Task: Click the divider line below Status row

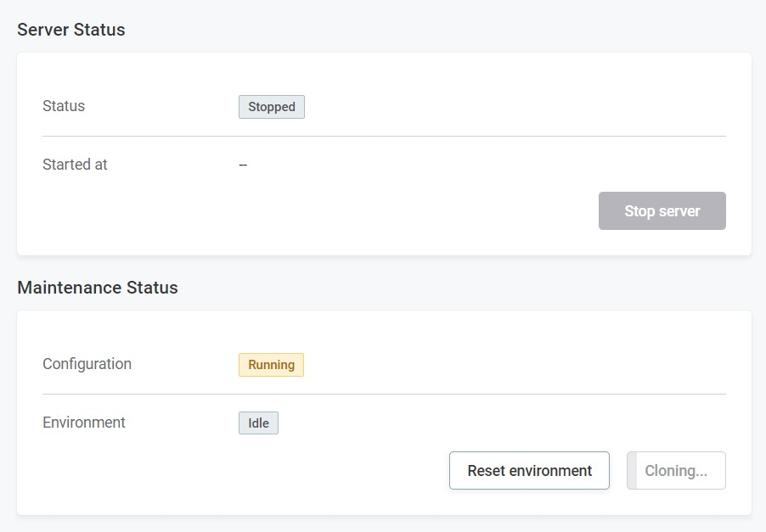Action: tap(384, 136)
